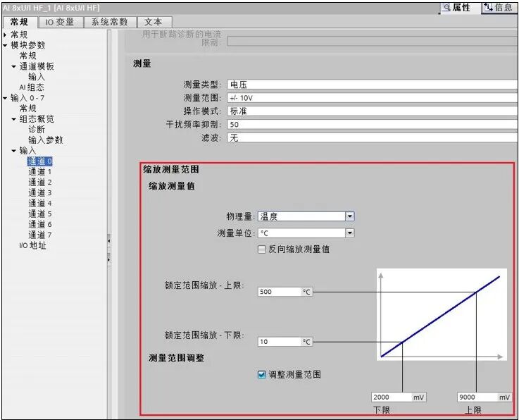Click the lower expand arrow on the splitter
Viewport: 519px width, 420px height.
(108, 260)
